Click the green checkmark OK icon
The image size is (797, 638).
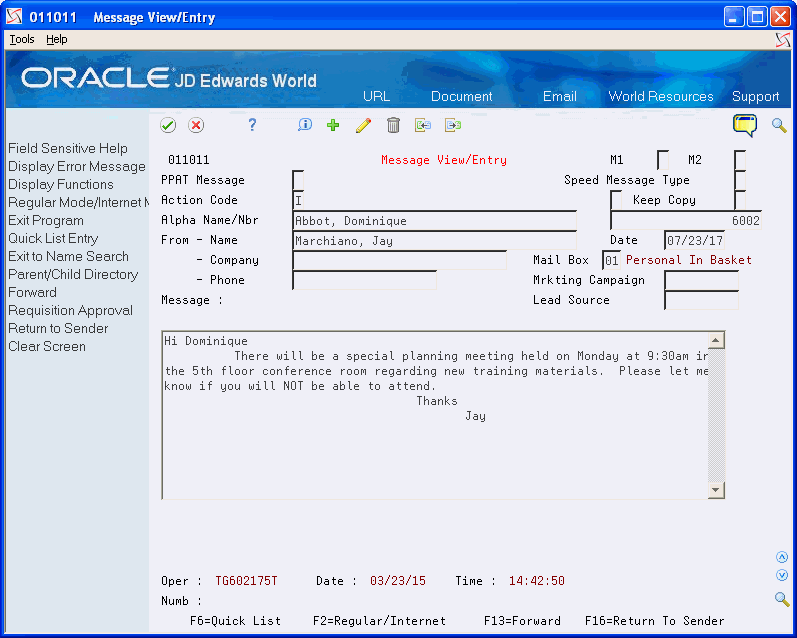168,125
